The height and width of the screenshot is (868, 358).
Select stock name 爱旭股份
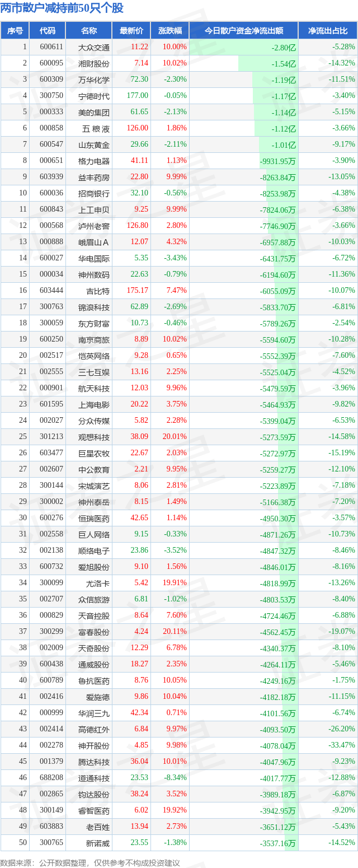click(94, 567)
